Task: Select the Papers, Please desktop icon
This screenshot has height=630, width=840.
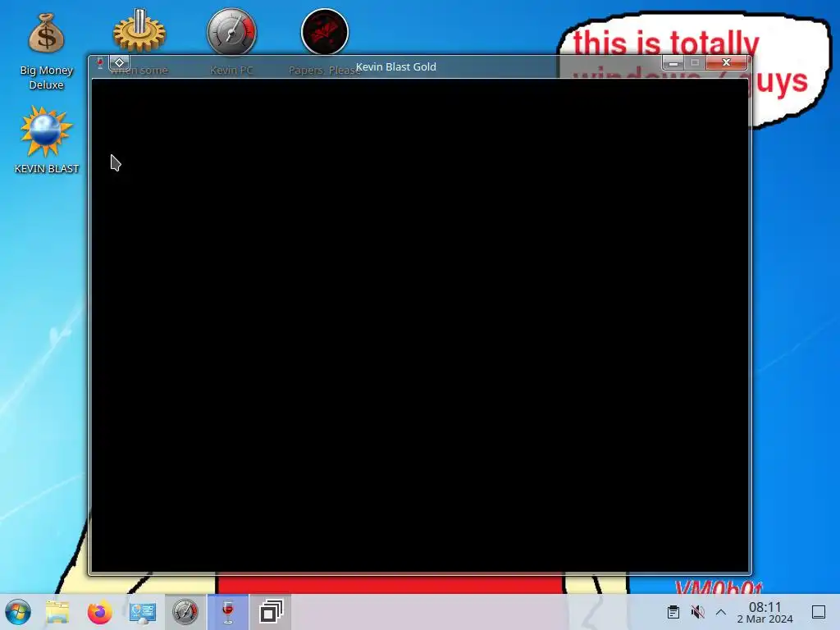Action: coord(325,31)
